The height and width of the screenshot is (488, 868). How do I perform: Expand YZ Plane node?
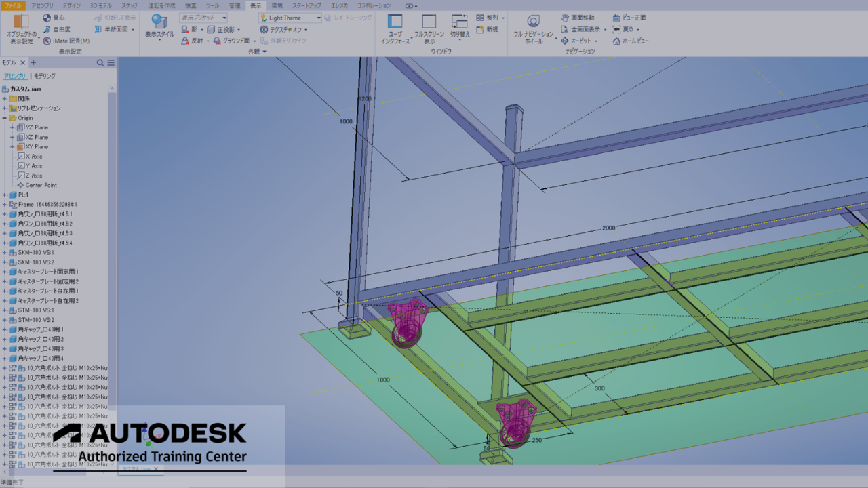pos(12,127)
